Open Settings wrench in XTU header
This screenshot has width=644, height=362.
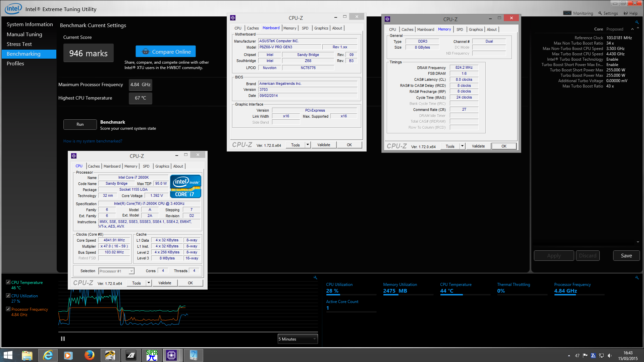click(x=608, y=13)
